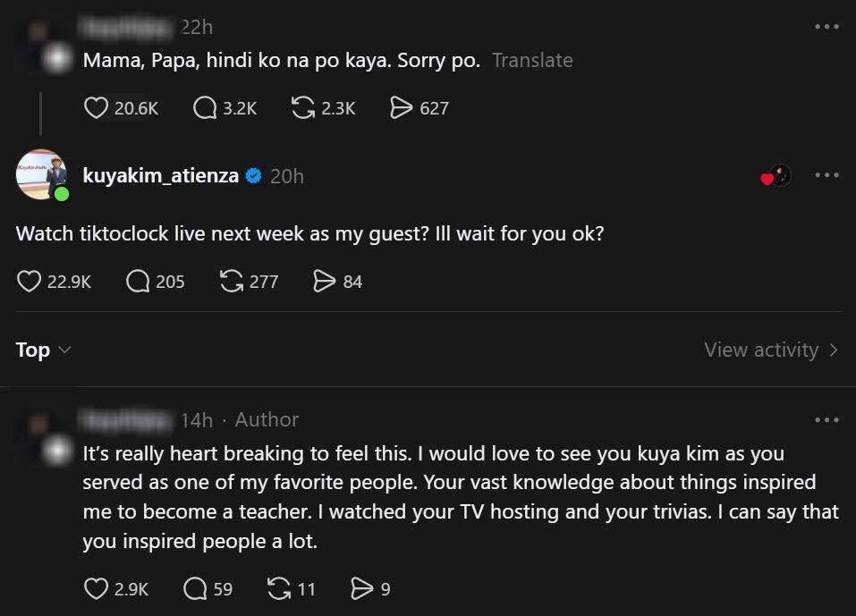This screenshot has width=856, height=616.
Task: Repost the reply with 277 reposts
Action: [x=232, y=282]
